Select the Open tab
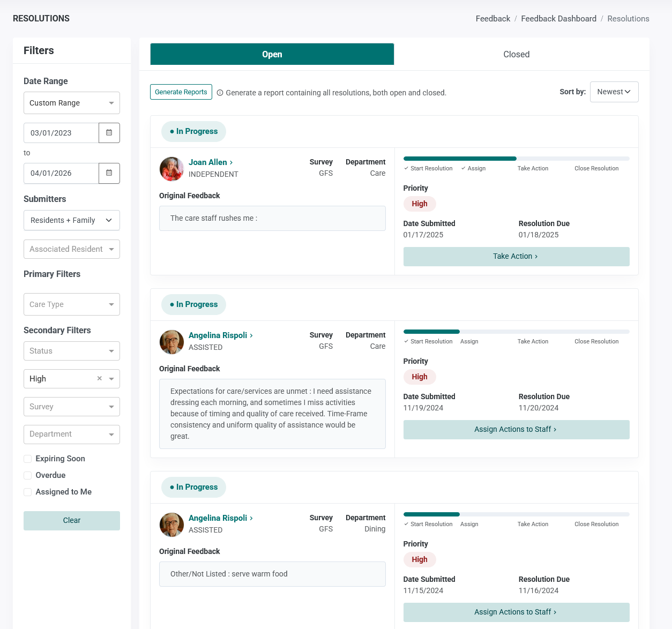The height and width of the screenshot is (629, 672). pos(272,54)
